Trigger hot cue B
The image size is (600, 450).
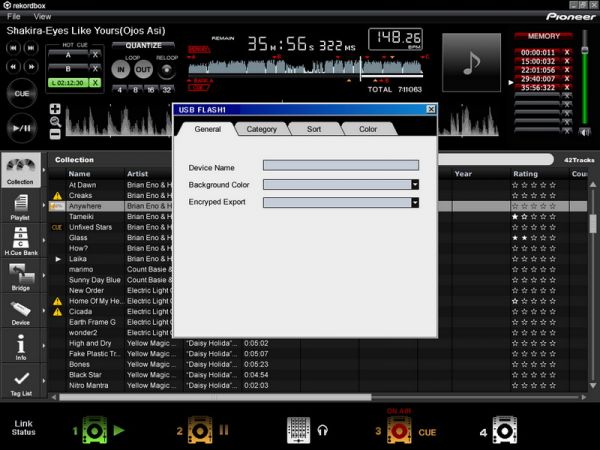click(68, 69)
